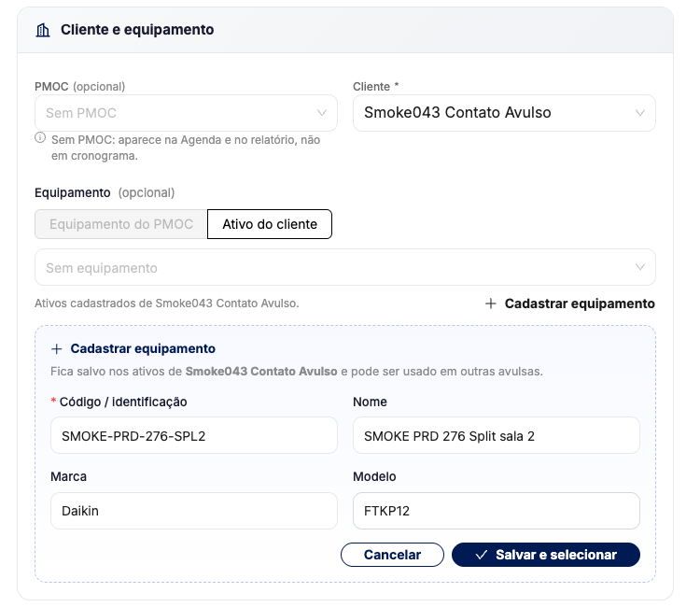Click the Código / identificação field with SMOKE-PRD-276-SPL2
This screenshot has width=700, height=607.
(194, 435)
